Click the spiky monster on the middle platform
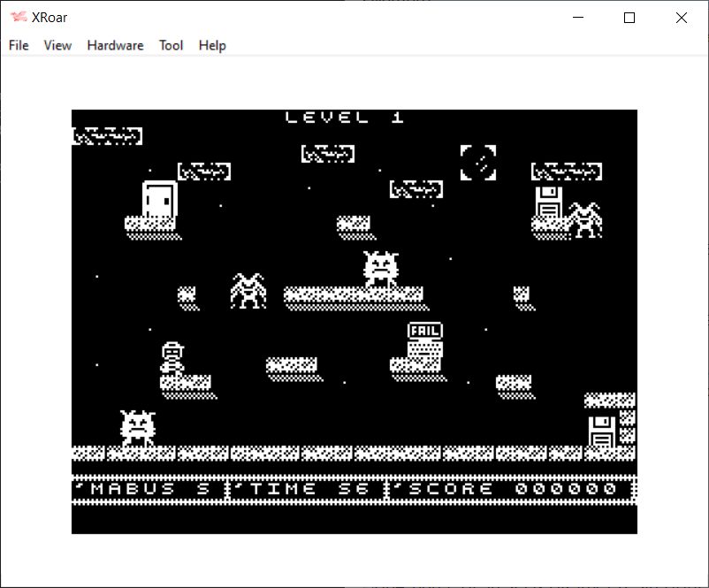The height and width of the screenshot is (588, 709). pyautogui.click(x=382, y=269)
